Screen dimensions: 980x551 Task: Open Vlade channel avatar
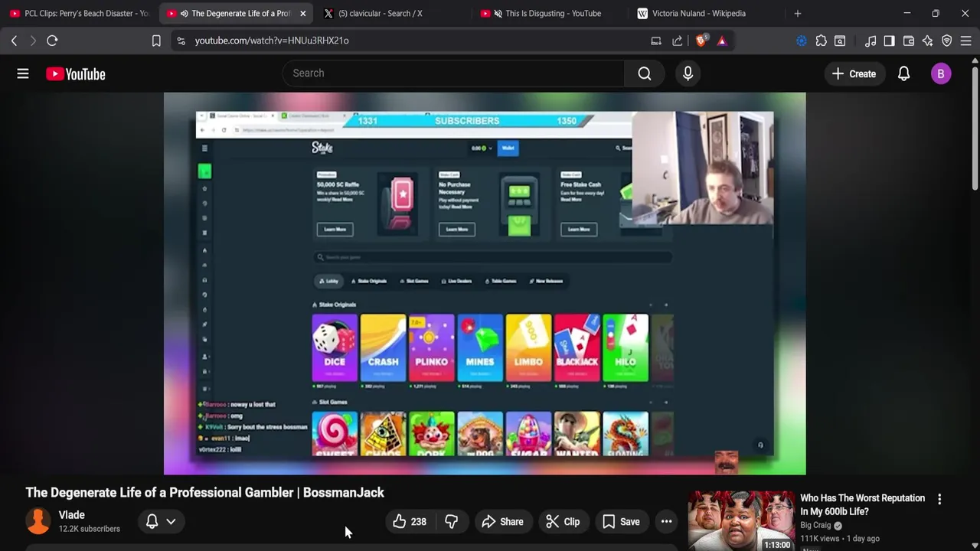pyautogui.click(x=38, y=521)
